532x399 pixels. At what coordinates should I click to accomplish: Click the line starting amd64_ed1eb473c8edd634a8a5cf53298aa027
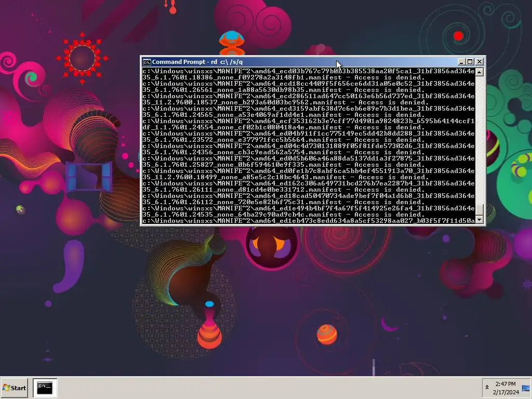coord(309,221)
